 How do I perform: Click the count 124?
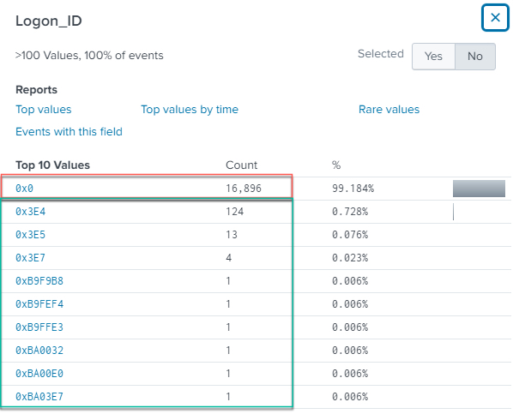click(x=234, y=212)
